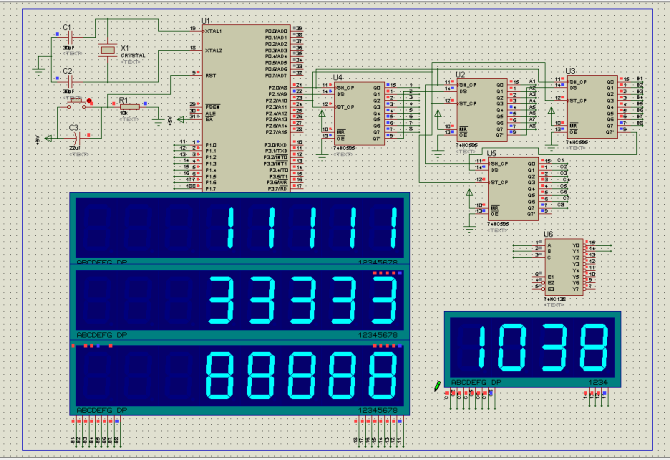This screenshot has width=670, height=460.
Task: Click the ground symbol left of C1 and C2
Action: [36, 68]
